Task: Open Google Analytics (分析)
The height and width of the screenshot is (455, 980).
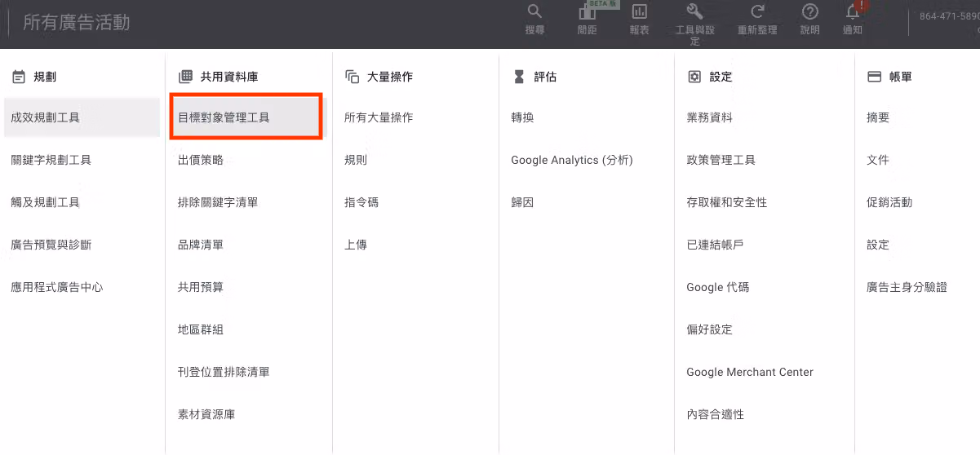Action: click(x=572, y=160)
